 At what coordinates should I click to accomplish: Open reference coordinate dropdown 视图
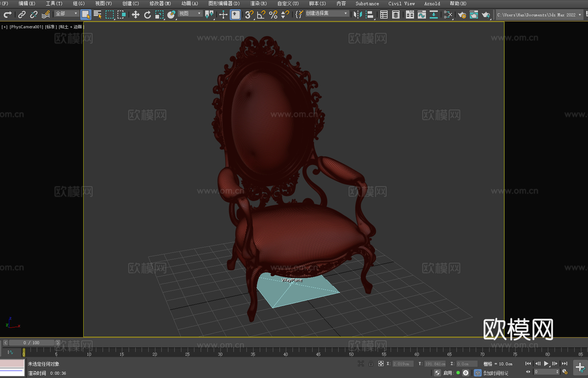click(x=190, y=13)
